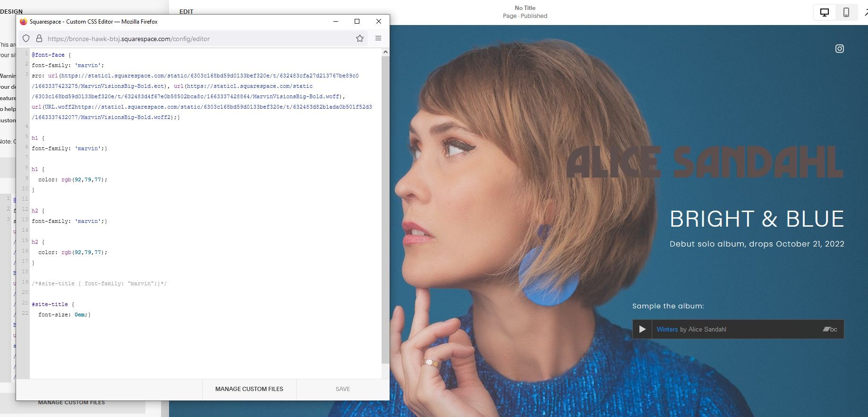Click the Firefox logo in the title bar
Viewport: 868px width, 417px height.
[24, 21]
